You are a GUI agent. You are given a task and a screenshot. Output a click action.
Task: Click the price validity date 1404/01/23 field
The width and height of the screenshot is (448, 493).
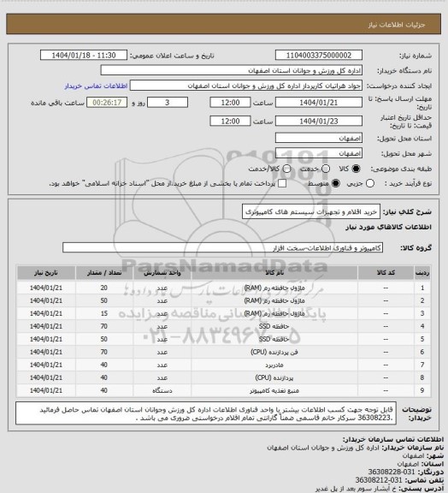click(x=319, y=121)
